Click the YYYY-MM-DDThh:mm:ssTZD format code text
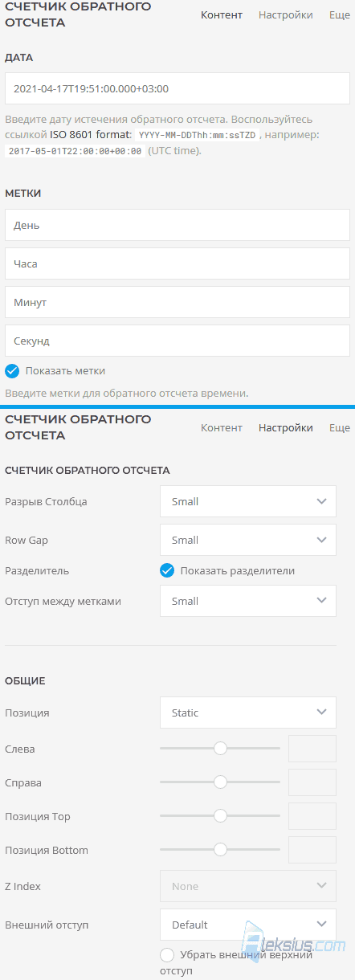Screen dimensions: 355x980 click(x=198, y=135)
